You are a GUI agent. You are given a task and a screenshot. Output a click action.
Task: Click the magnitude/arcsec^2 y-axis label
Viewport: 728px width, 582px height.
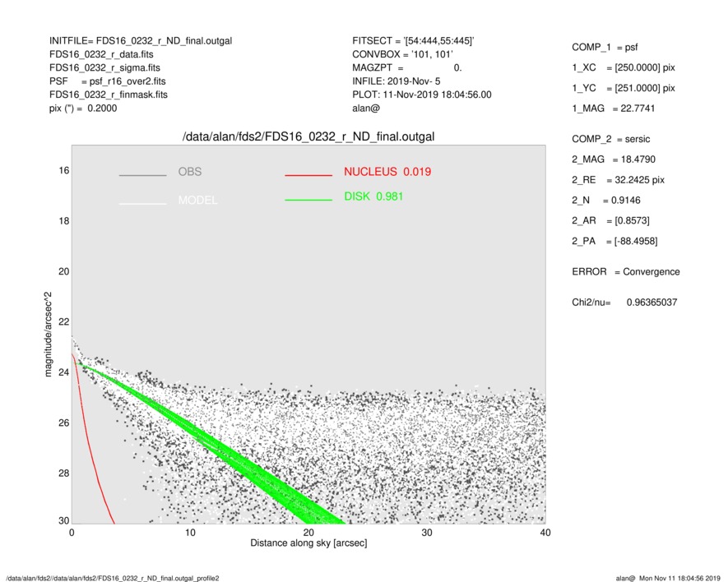[48, 335]
